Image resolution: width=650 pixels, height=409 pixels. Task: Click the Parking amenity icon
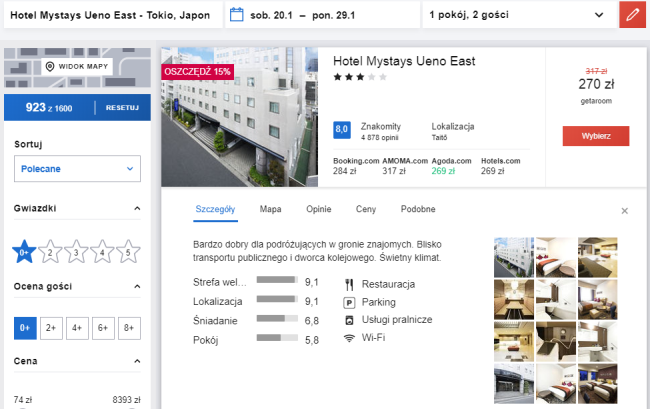pyautogui.click(x=349, y=303)
